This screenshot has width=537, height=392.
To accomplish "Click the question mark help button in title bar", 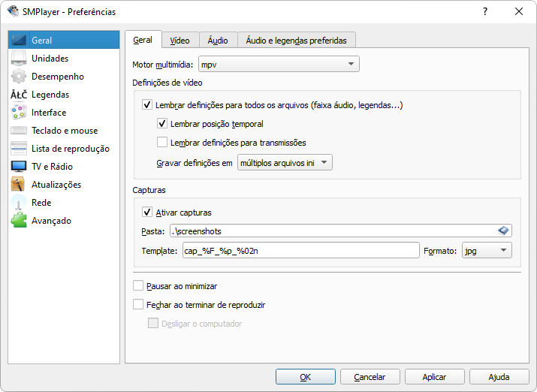I will click(485, 11).
